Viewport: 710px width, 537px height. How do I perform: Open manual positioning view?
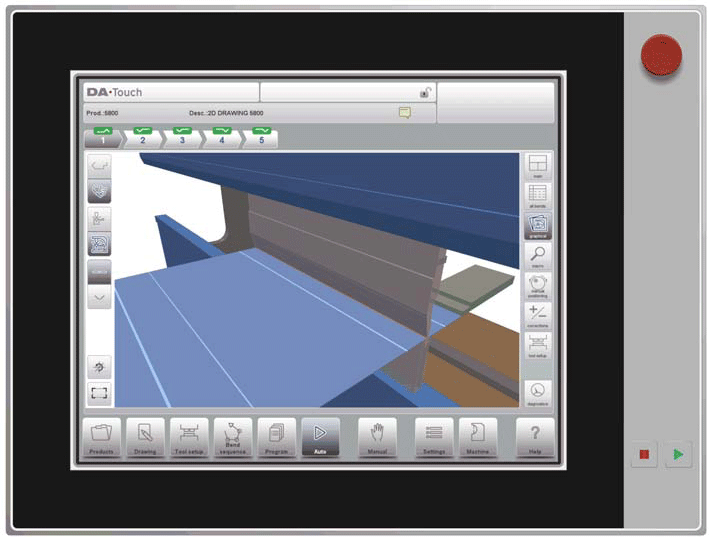click(x=538, y=286)
